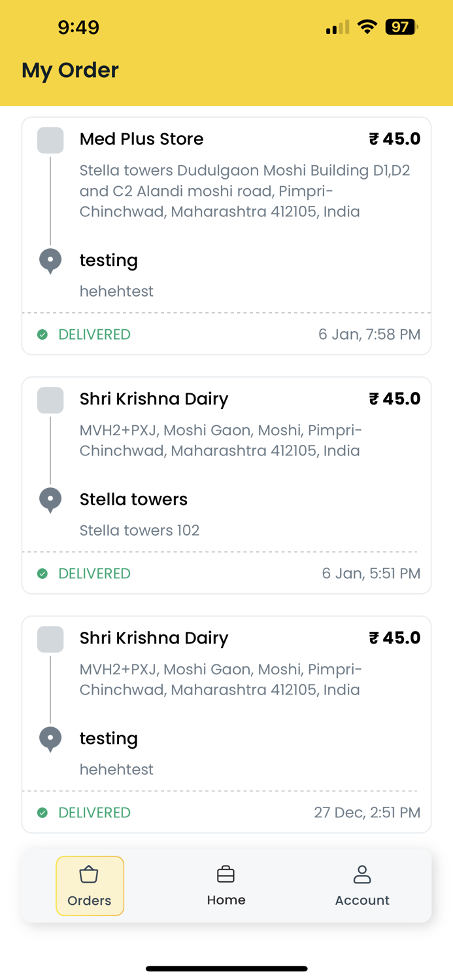Switch to the Account tab
453x980 pixels.
(362, 886)
